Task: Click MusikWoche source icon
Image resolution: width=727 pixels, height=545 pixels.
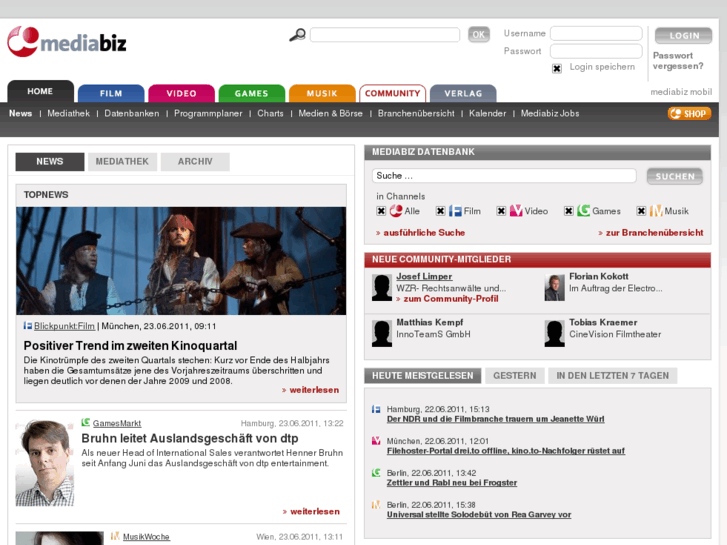Action: coord(115,536)
